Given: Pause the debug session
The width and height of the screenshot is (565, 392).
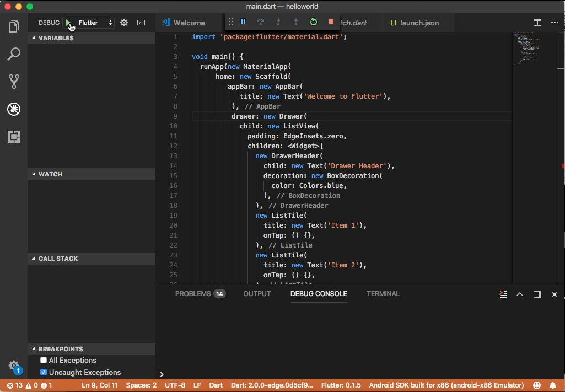Looking at the screenshot, I should point(243,22).
